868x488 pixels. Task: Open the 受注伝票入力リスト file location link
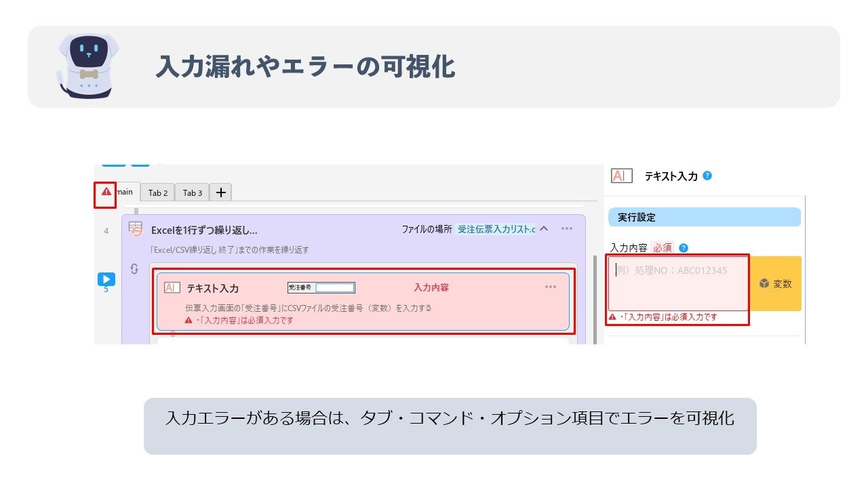(x=496, y=229)
